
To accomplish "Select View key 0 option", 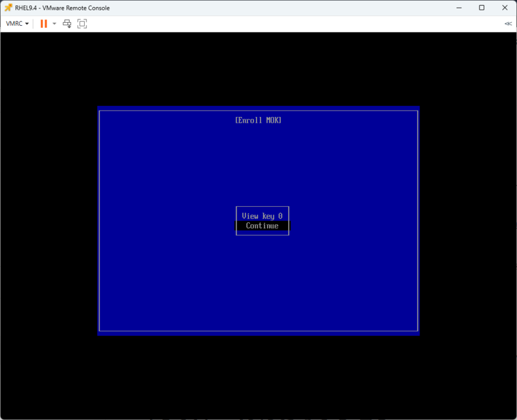I will click(262, 216).
